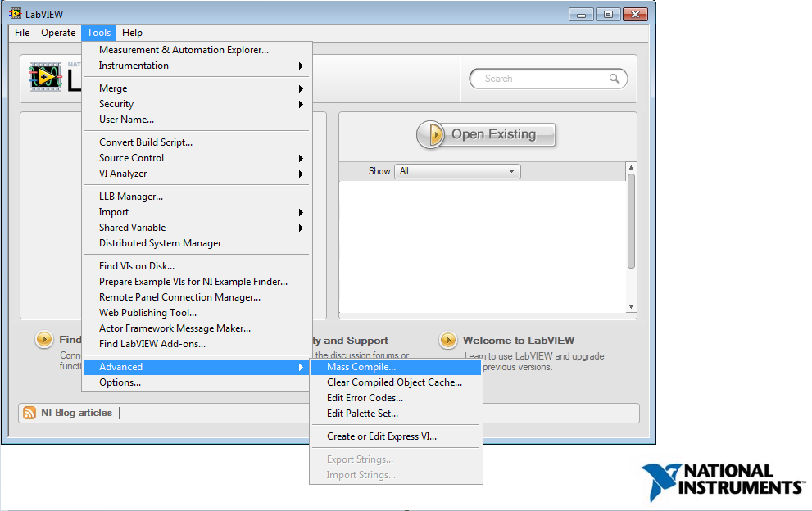This screenshot has height=511, width=812.
Task: Click the Open Existing button
Action: [486, 134]
